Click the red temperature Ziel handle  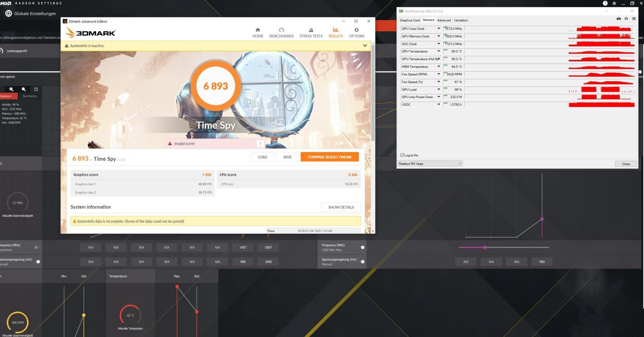tap(197, 312)
